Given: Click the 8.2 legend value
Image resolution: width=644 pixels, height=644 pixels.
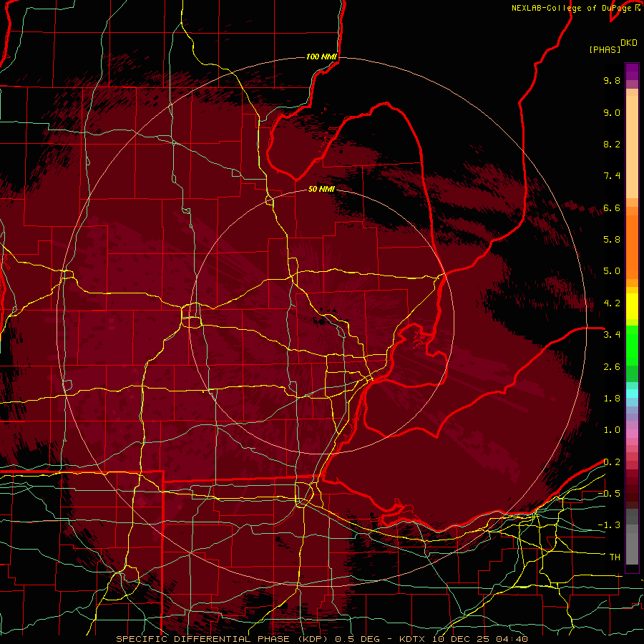Looking at the screenshot, I should click(612, 144).
